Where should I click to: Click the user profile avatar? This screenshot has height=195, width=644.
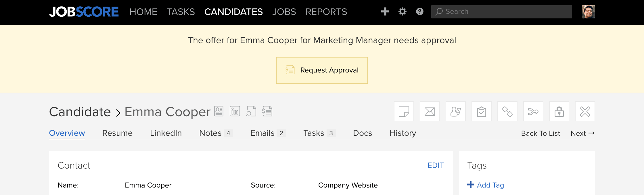[x=588, y=12]
